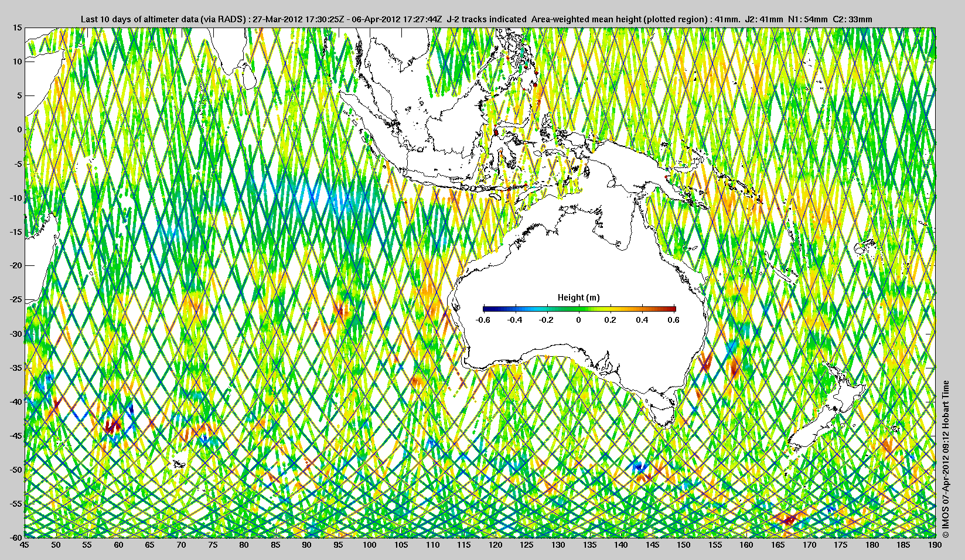Viewport: 965px width, 560px height.
Task: Click latitude axis label -40
Action: 16,402
